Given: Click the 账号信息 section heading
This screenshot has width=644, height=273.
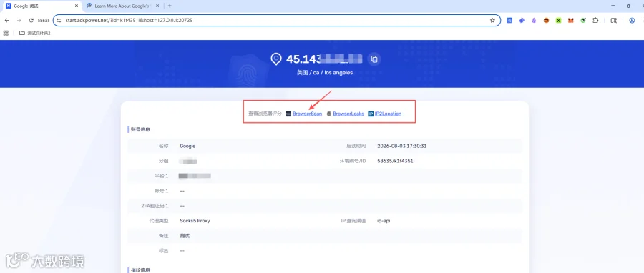Looking at the screenshot, I should [140, 129].
